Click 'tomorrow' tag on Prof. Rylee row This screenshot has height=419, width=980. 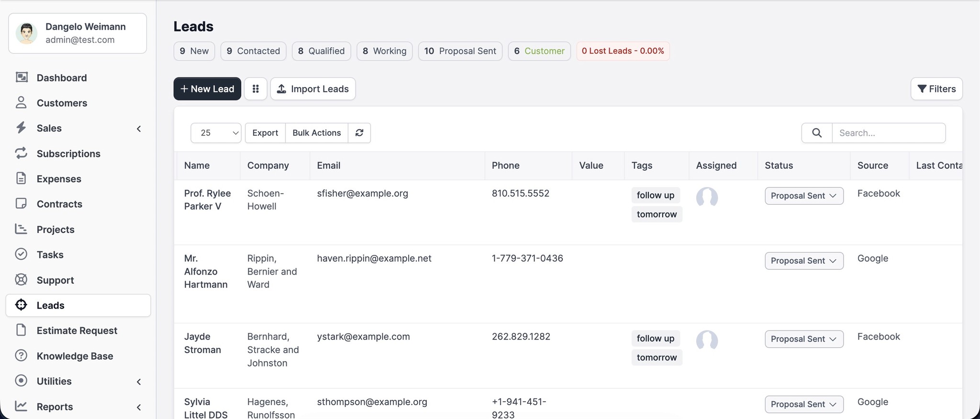tap(657, 214)
